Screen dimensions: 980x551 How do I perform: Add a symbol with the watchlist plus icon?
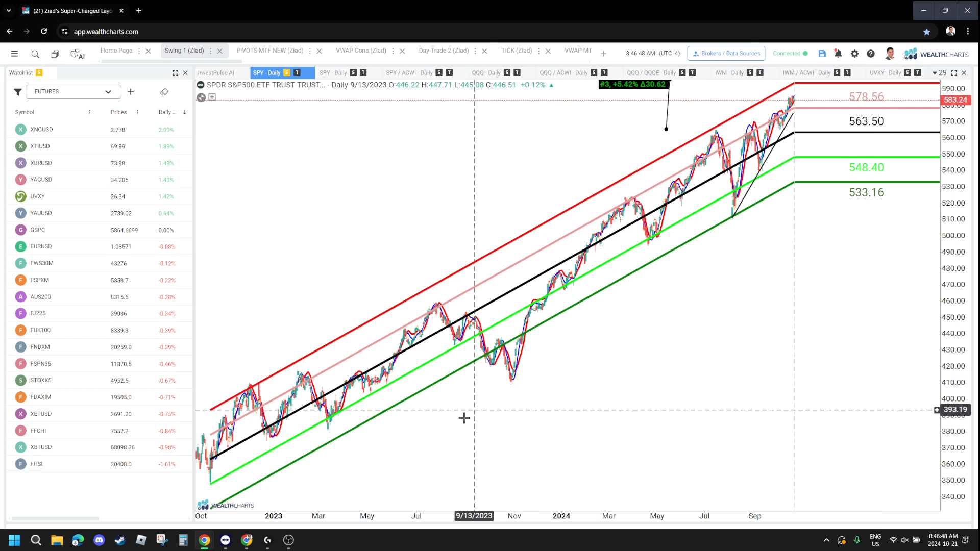click(x=131, y=92)
